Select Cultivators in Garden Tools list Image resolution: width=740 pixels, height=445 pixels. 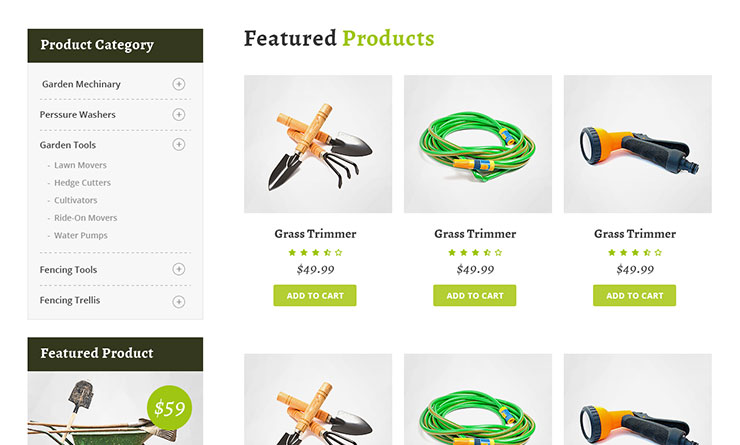point(76,200)
